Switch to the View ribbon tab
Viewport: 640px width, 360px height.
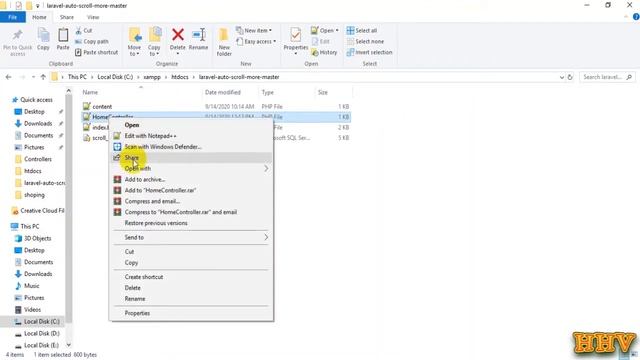93,17
